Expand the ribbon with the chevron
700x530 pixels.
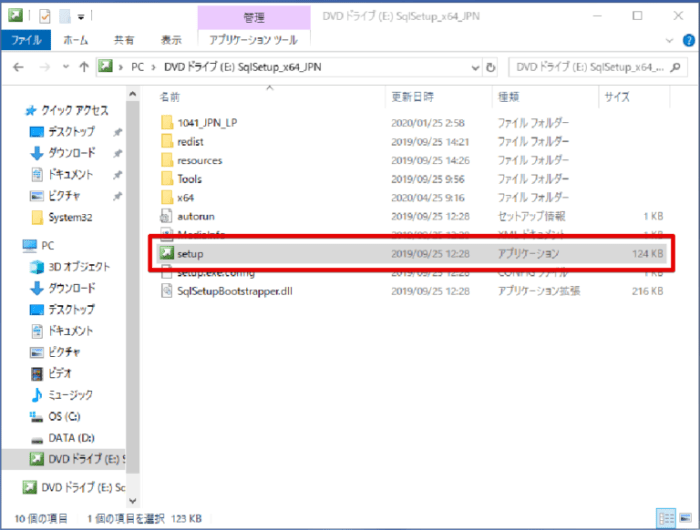tap(669, 41)
